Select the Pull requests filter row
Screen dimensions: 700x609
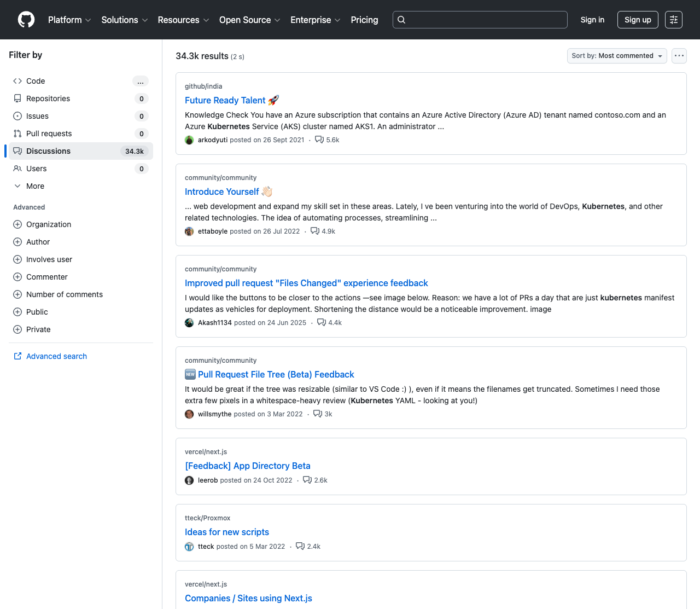point(81,134)
